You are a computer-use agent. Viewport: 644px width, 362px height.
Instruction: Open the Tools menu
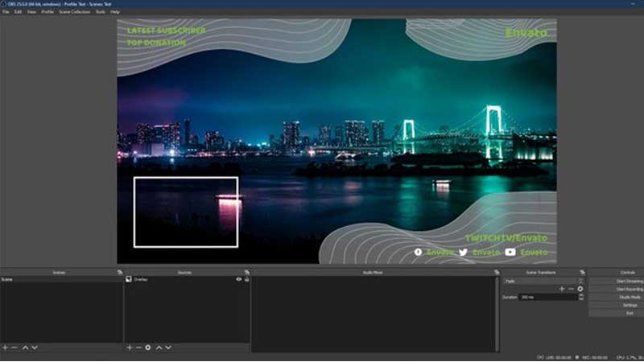pyautogui.click(x=100, y=12)
